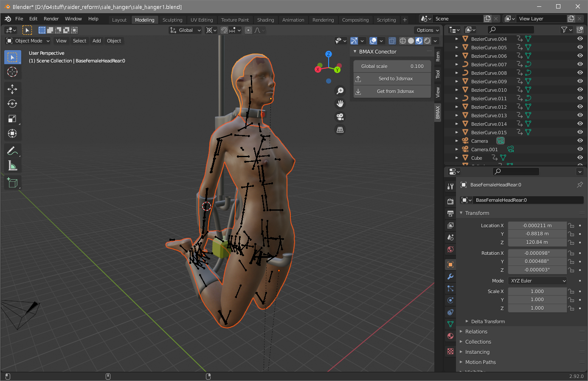Toggle lock on Location X
The height and width of the screenshot is (381, 588).
(571, 226)
